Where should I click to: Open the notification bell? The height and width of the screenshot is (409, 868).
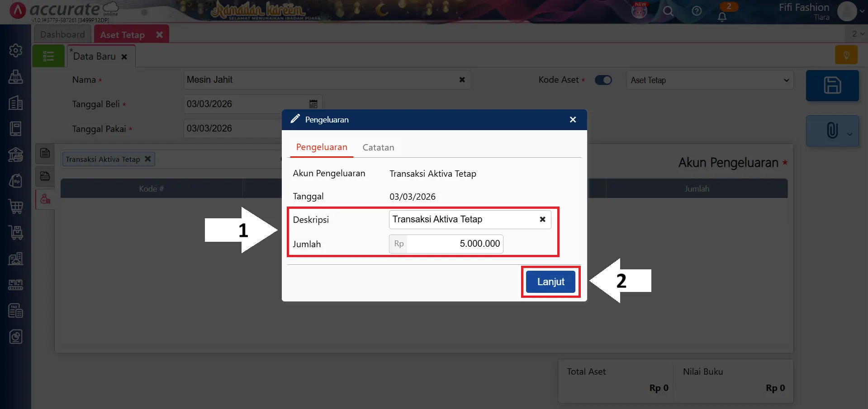[x=722, y=17]
